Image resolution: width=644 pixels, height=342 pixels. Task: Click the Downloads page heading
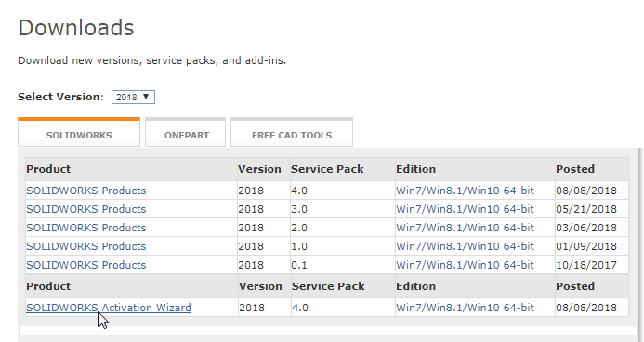pos(76,28)
